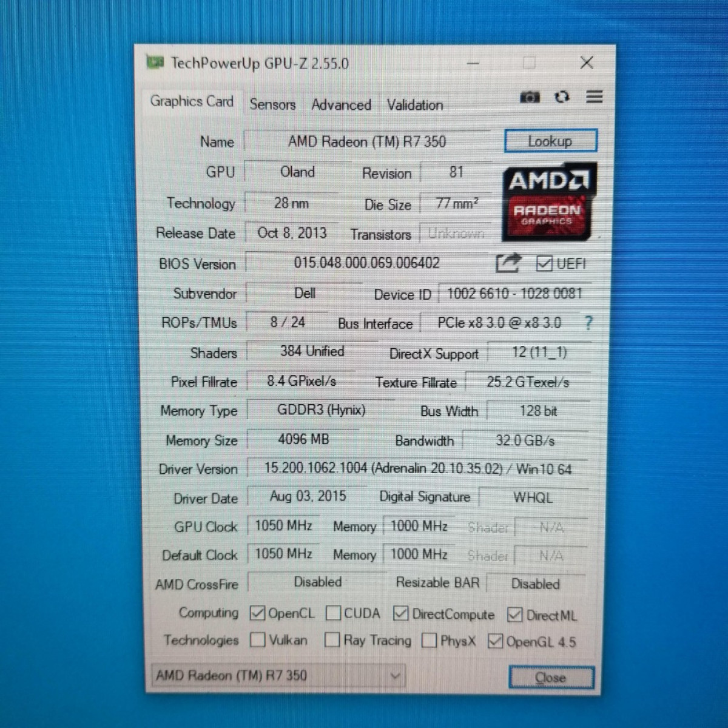The height and width of the screenshot is (728, 728).
Task: Click the BIOS export share icon
Action: click(x=508, y=263)
